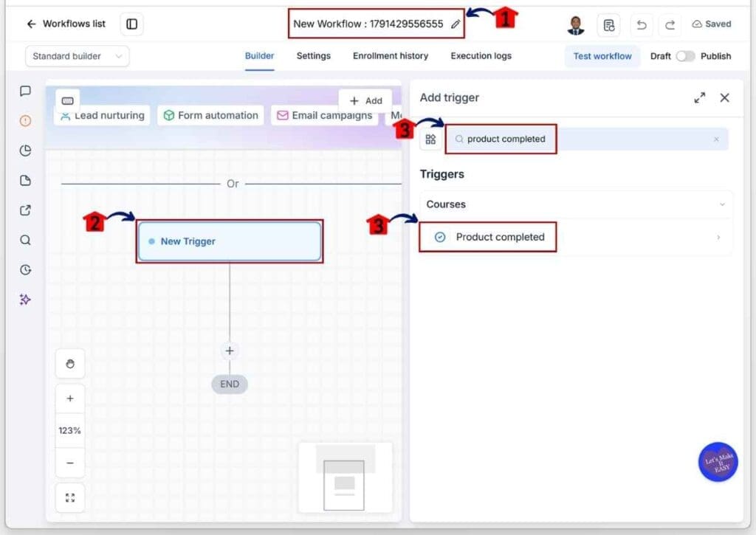Open user profile avatar
Image resolution: width=756 pixels, height=535 pixels.
coord(576,24)
